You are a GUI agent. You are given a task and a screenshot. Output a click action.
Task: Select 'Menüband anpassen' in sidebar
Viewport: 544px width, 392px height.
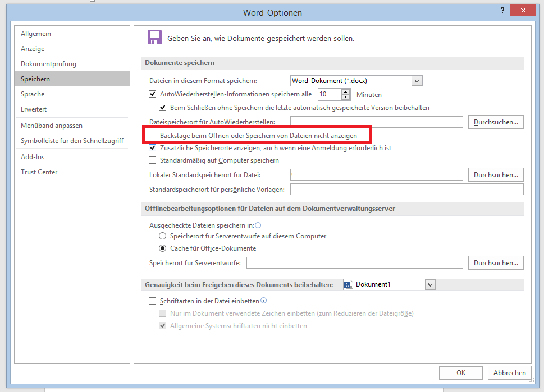coord(52,126)
